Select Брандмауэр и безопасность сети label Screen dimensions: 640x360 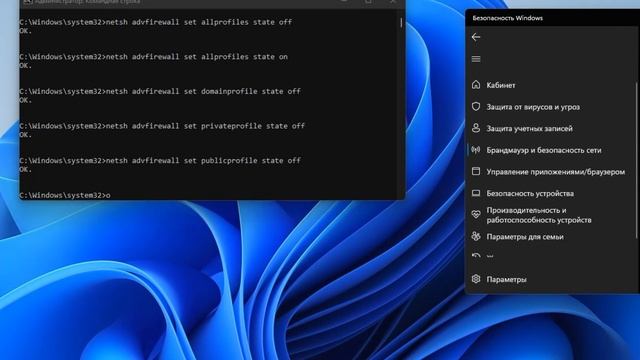pyautogui.click(x=544, y=150)
